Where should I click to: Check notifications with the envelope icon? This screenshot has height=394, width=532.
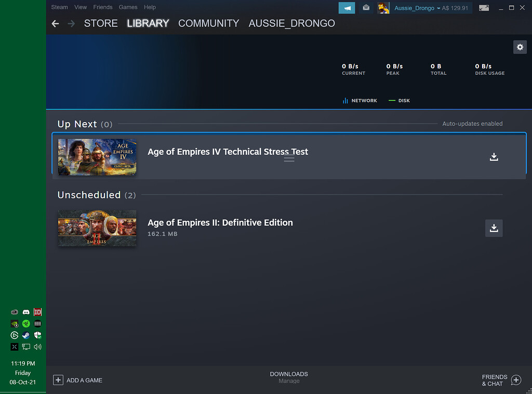pos(365,8)
